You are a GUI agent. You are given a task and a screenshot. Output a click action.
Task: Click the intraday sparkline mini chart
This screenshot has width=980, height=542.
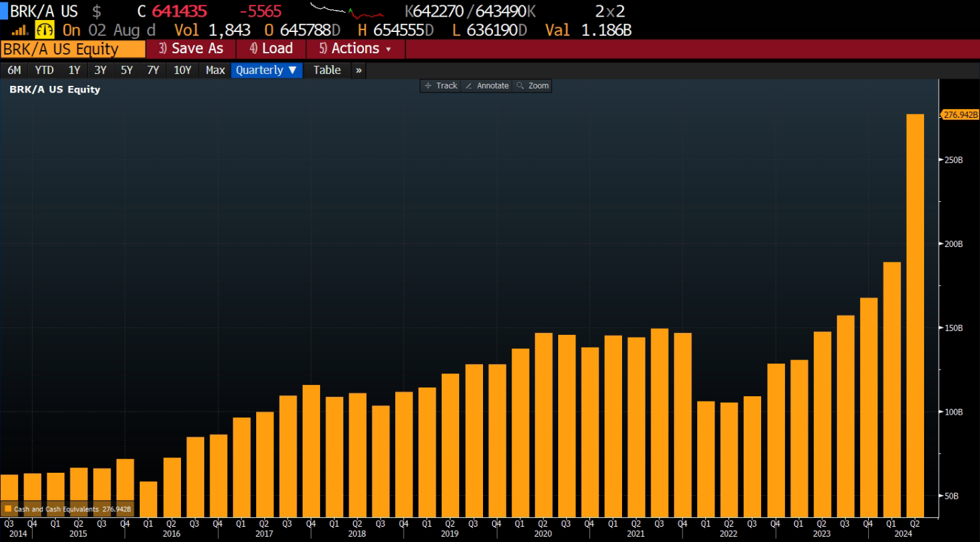point(347,11)
